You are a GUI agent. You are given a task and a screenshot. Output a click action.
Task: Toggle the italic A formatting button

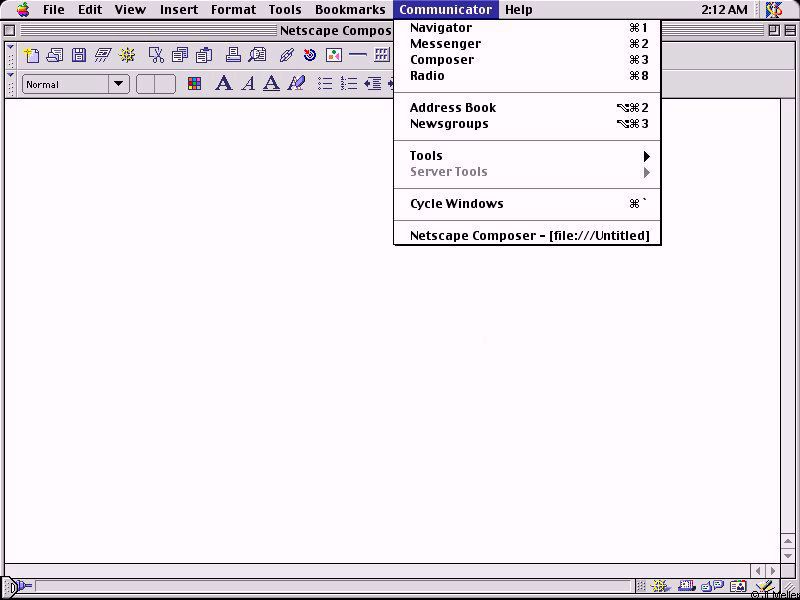pos(248,84)
